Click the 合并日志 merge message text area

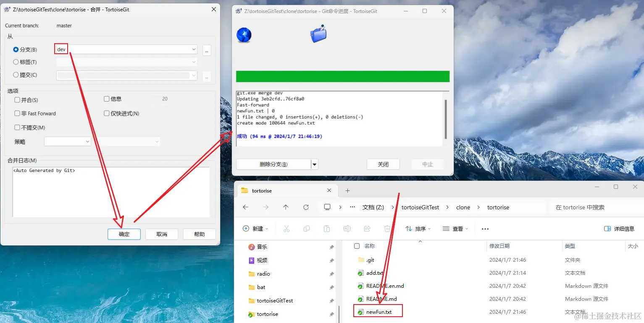[x=111, y=192]
